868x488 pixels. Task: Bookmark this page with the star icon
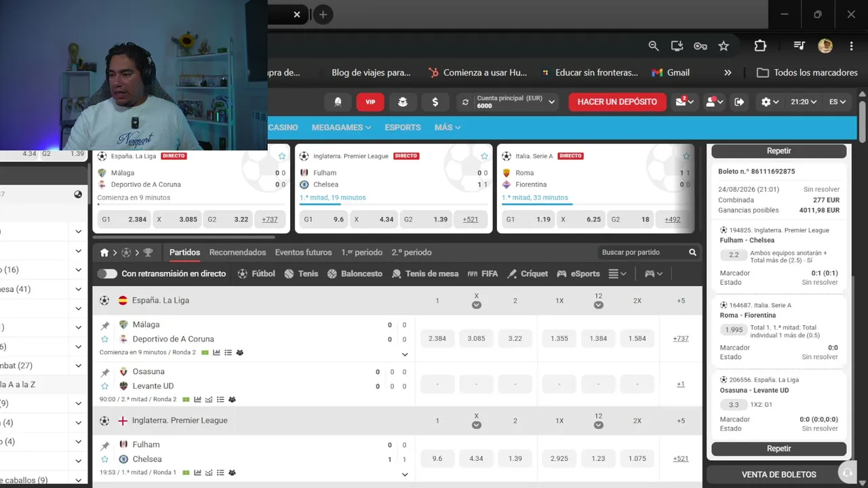tap(724, 46)
